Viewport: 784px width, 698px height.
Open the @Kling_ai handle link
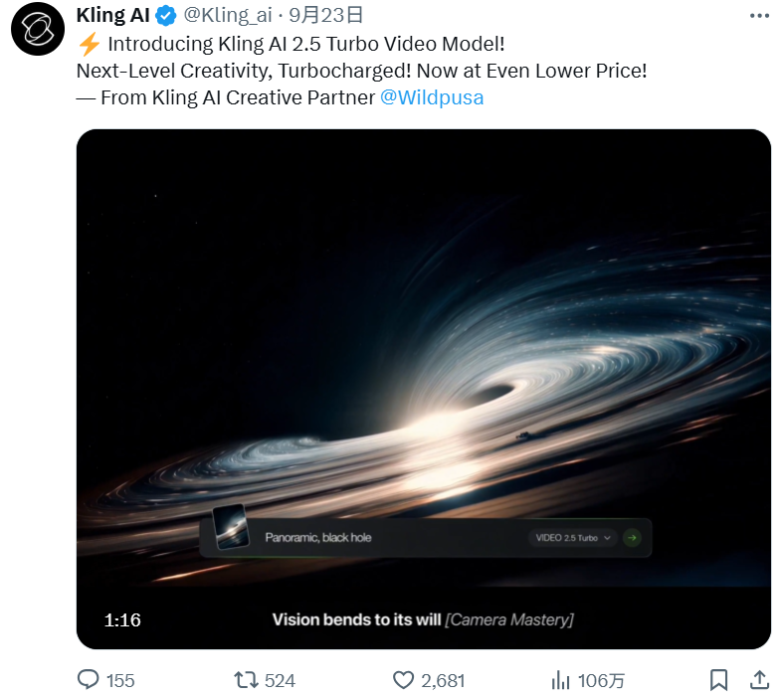click(x=228, y=16)
